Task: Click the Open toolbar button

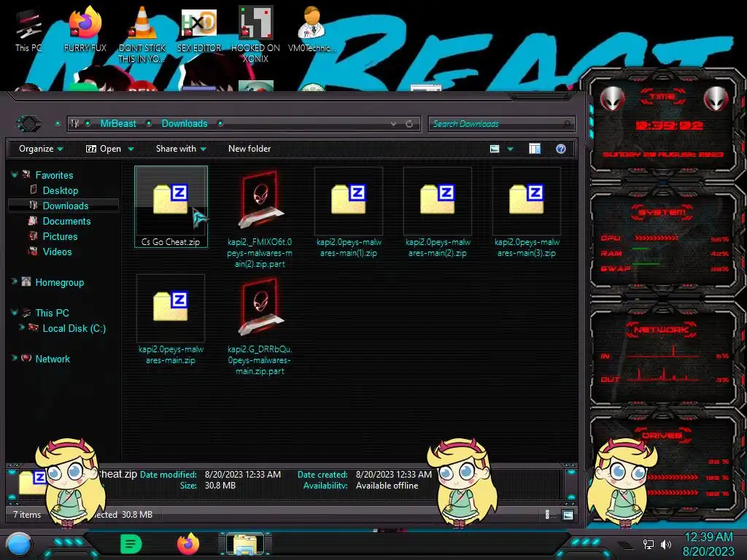Action: (x=104, y=149)
